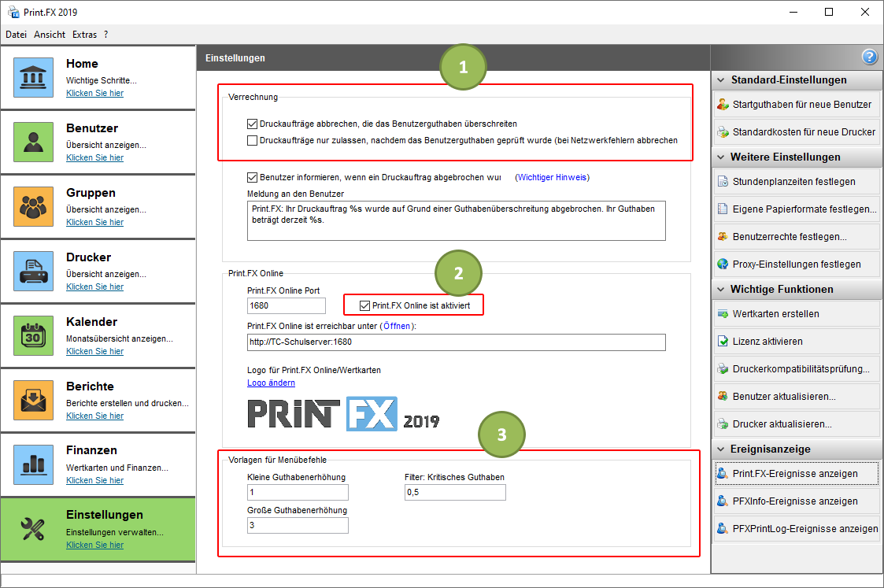Open the Berichte reports icon
The height and width of the screenshot is (588, 884).
33,401
